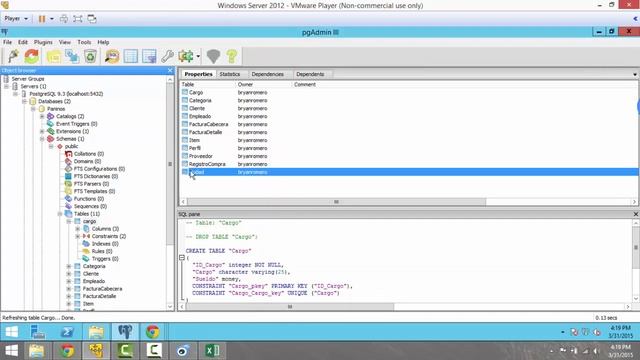The width and height of the screenshot is (640, 360).
Task: Collapse the Databases (2) tree node
Action: [x=24, y=101]
